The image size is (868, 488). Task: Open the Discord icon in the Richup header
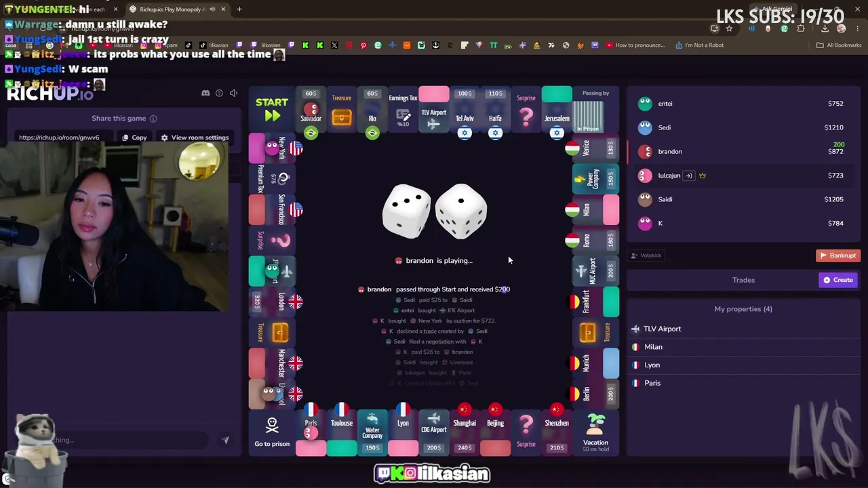tap(205, 93)
